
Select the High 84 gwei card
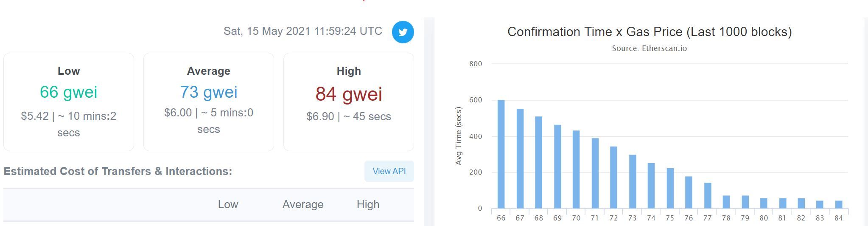[x=349, y=102]
